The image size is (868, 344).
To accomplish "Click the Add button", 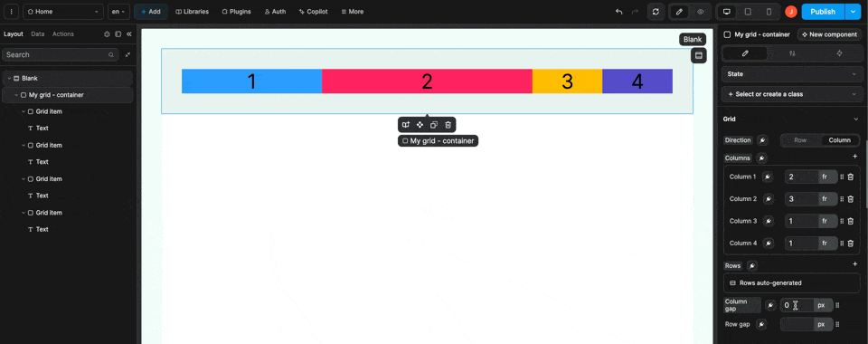I will (x=151, y=12).
